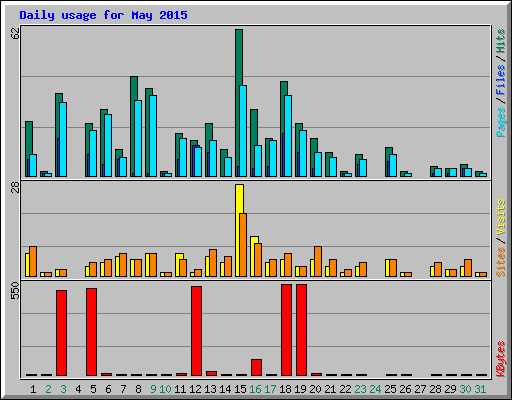The width and height of the screenshot is (512, 400).
Task: Click the red KBytes bar for day 3
Action: pyautogui.click(x=61, y=333)
